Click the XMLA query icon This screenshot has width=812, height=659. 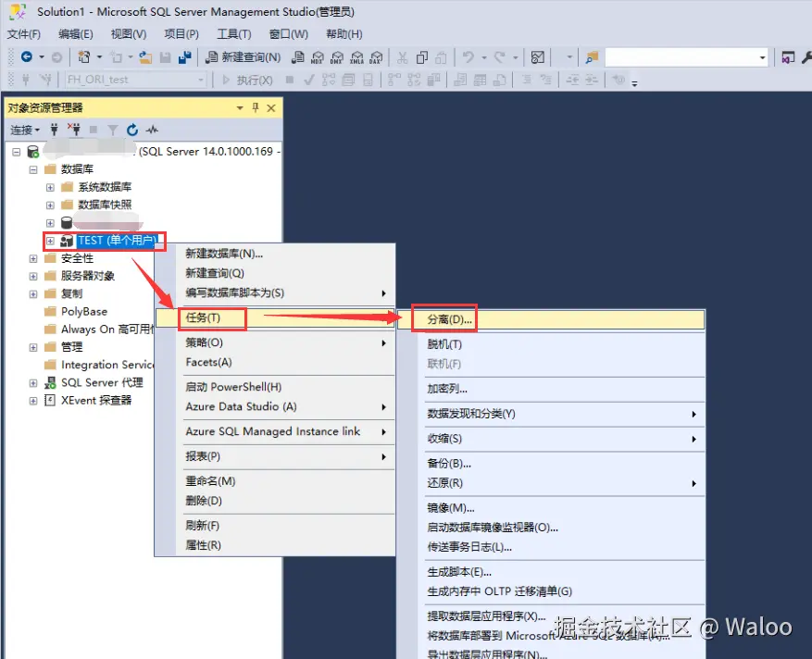pos(356,57)
